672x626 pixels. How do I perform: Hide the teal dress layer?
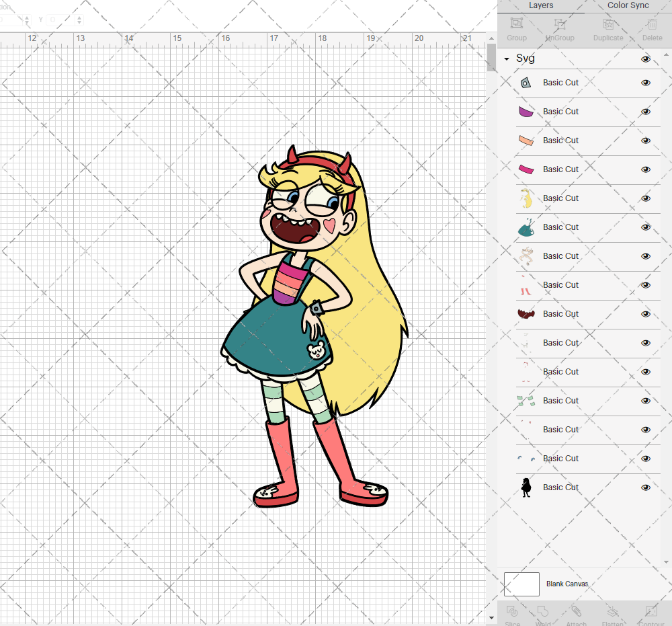[x=645, y=227]
